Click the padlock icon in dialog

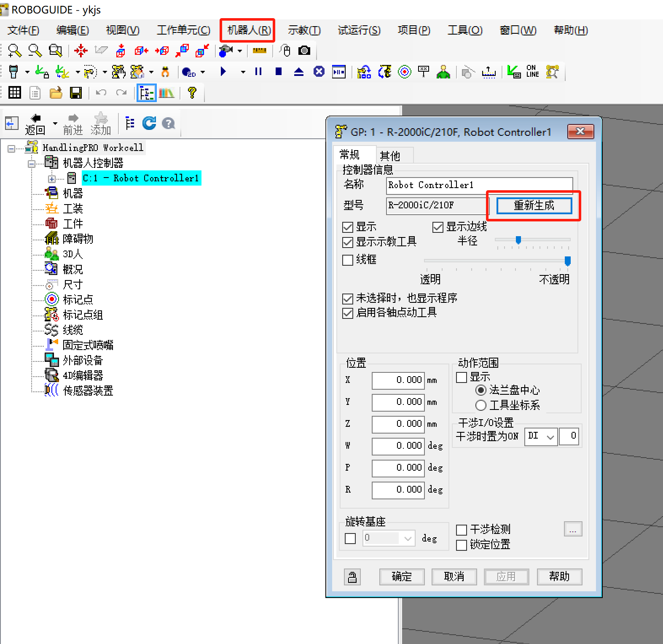(352, 577)
